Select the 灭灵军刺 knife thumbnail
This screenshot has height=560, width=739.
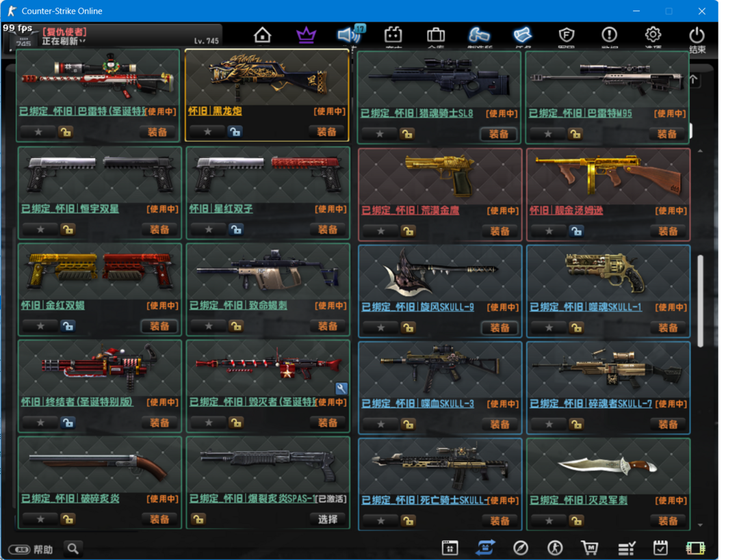point(608,466)
